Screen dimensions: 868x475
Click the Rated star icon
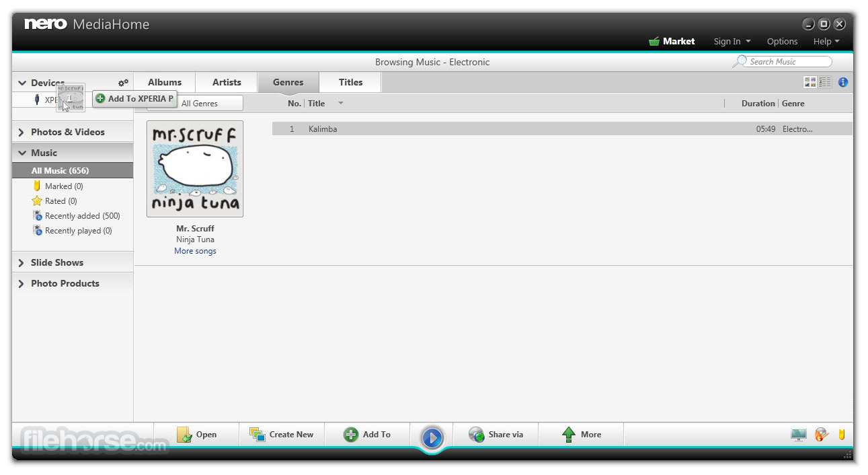coord(37,200)
